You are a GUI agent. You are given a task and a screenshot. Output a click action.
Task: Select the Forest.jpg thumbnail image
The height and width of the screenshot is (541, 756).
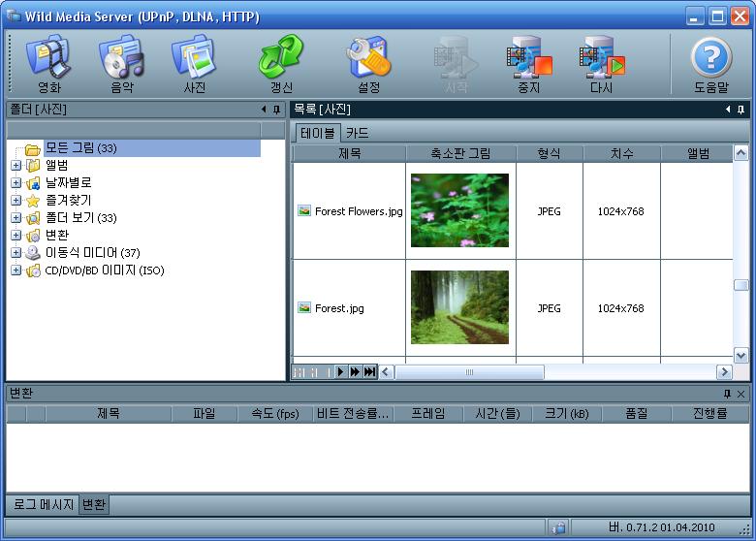[459, 307]
